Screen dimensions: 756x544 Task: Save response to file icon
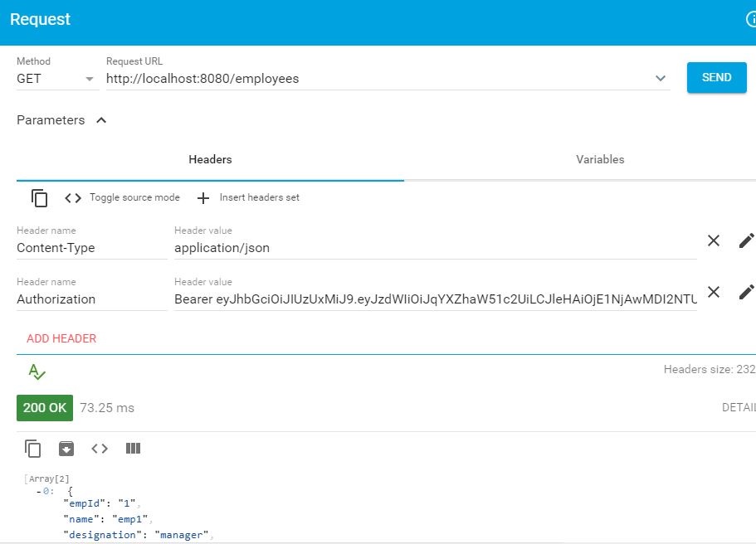click(x=66, y=449)
